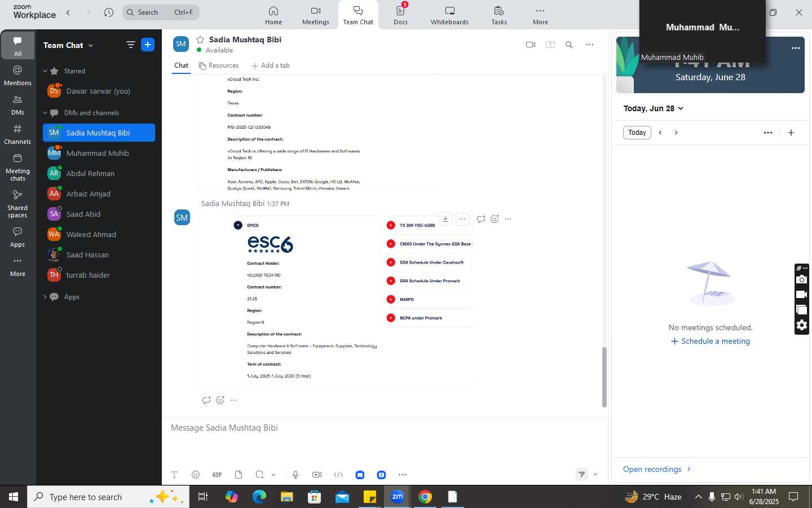Viewport: 812px width, 508px height.
Task: Open the screenshot dropdown arrow
Action: pos(273,475)
